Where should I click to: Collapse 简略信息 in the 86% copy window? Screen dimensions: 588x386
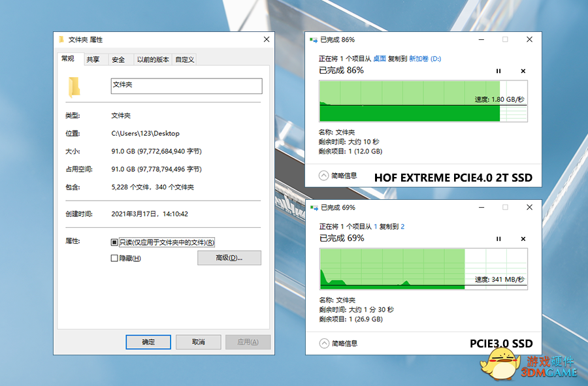338,176
